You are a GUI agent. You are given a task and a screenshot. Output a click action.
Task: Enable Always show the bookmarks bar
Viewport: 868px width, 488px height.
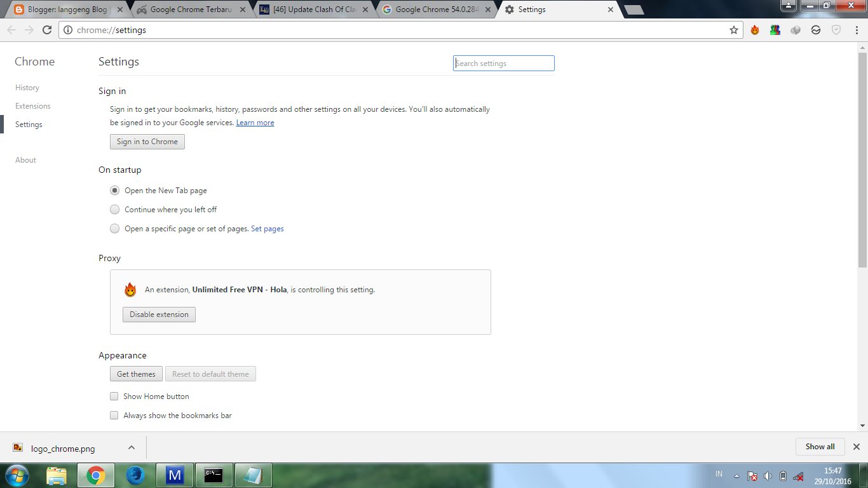coord(114,416)
